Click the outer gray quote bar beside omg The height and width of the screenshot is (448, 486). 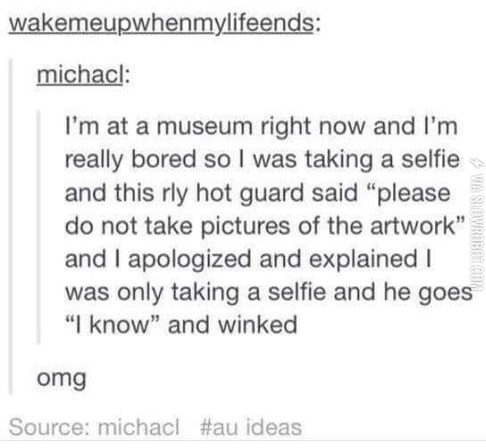tap(11, 227)
